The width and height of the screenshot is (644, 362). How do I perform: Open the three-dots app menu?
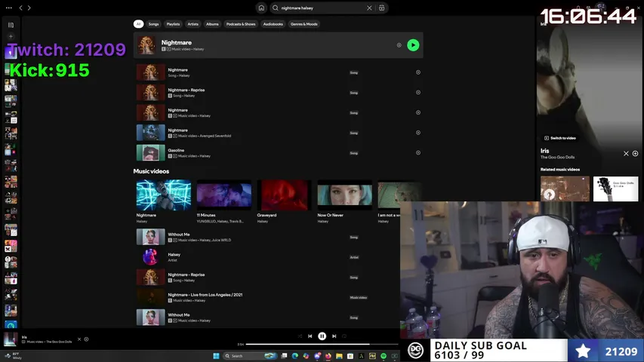click(8, 8)
